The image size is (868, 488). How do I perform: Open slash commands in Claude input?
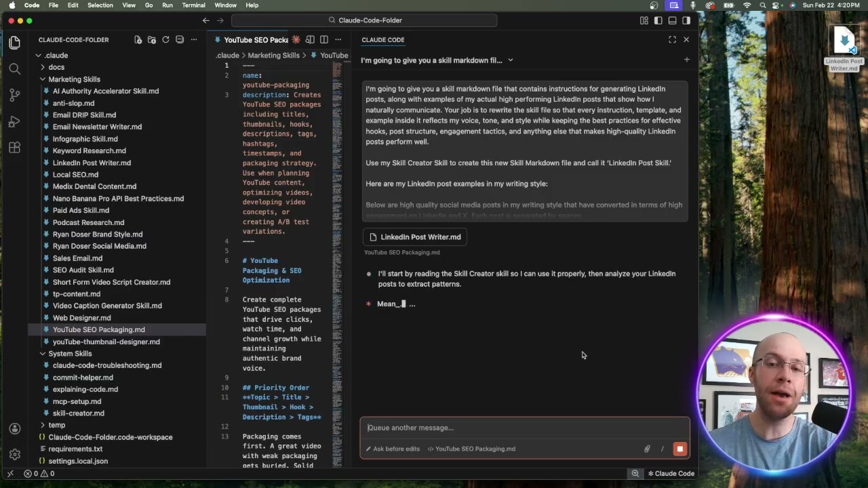tap(662, 449)
